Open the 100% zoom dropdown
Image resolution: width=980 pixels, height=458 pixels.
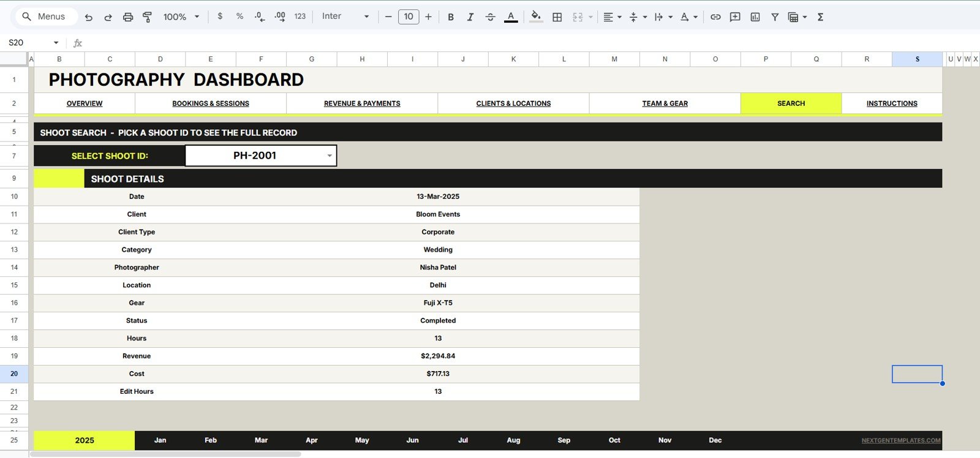click(x=181, y=17)
